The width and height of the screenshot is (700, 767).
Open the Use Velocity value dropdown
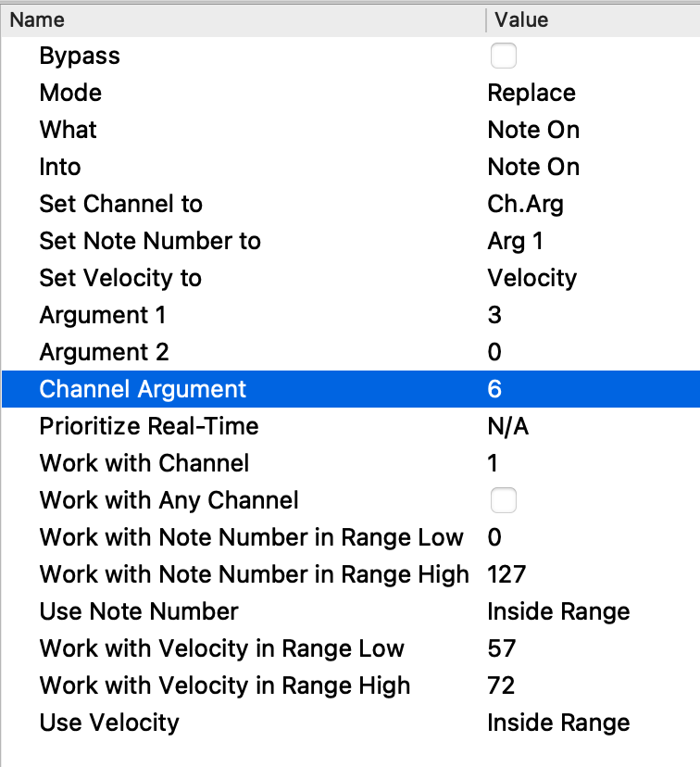pyautogui.click(x=558, y=723)
